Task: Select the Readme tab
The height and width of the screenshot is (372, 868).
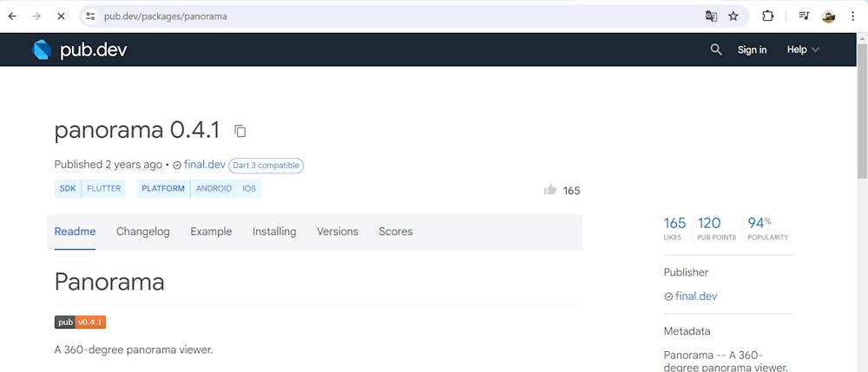Action: pyautogui.click(x=75, y=232)
